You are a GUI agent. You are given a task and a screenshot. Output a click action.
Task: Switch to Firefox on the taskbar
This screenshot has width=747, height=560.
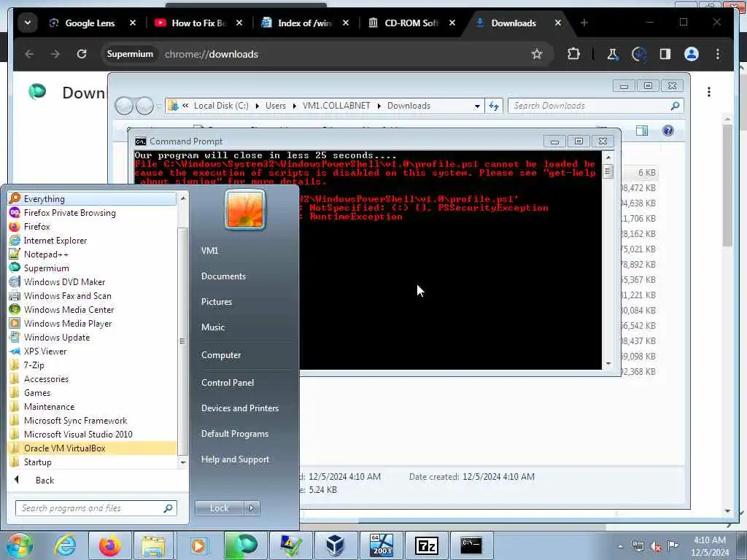pyautogui.click(x=109, y=545)
